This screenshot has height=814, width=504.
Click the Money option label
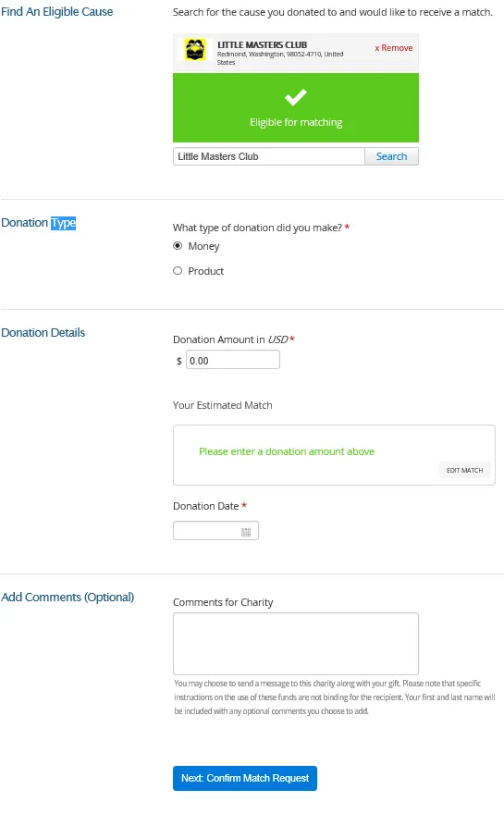click(x=203, y=246)
